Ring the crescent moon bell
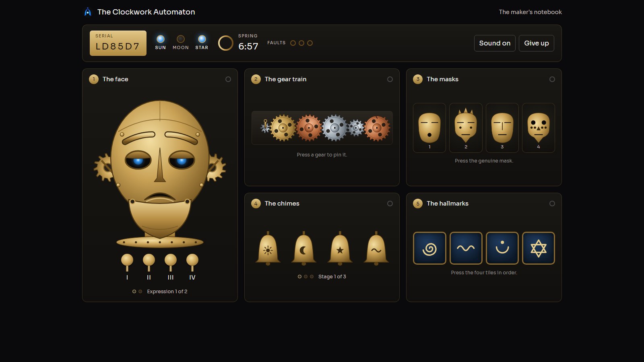 pos(303,248)
